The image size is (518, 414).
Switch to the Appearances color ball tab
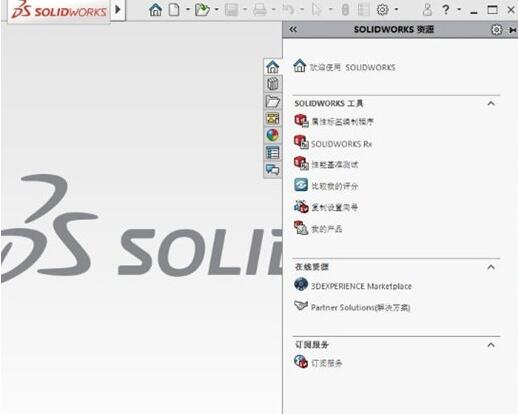[272, 135]
